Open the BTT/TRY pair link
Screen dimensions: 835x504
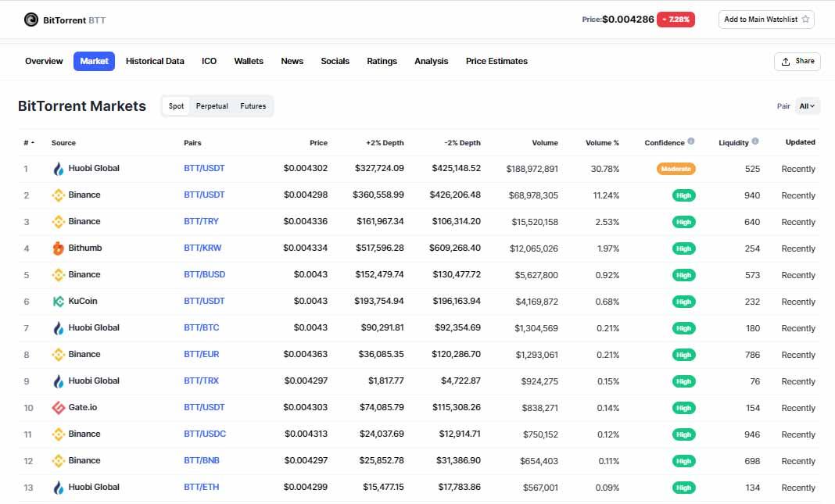point(201,221)
